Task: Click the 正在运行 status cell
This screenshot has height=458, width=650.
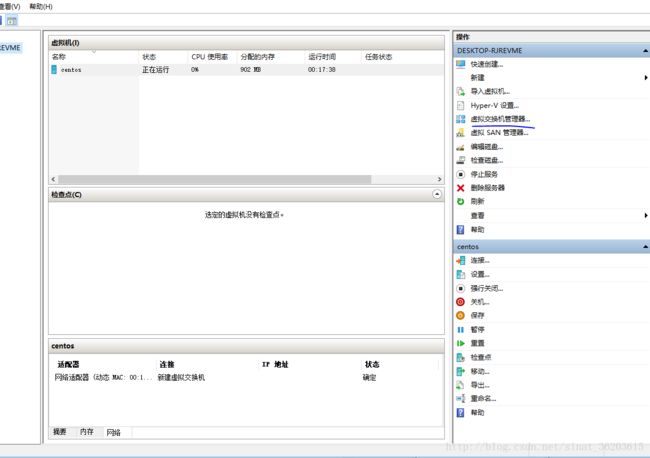Action: pos(155,70)
